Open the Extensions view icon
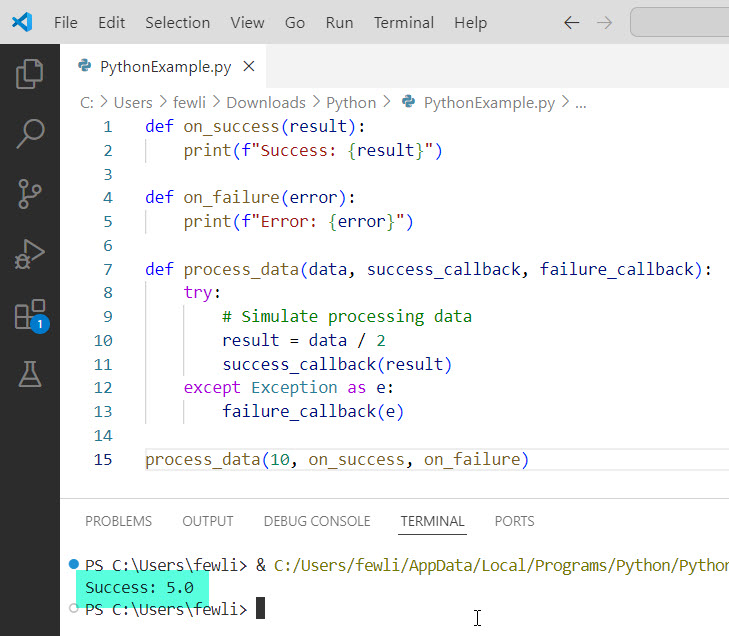The height and width of the screenshot is (636, 729). pyautogui.click(x=30, y=314)
